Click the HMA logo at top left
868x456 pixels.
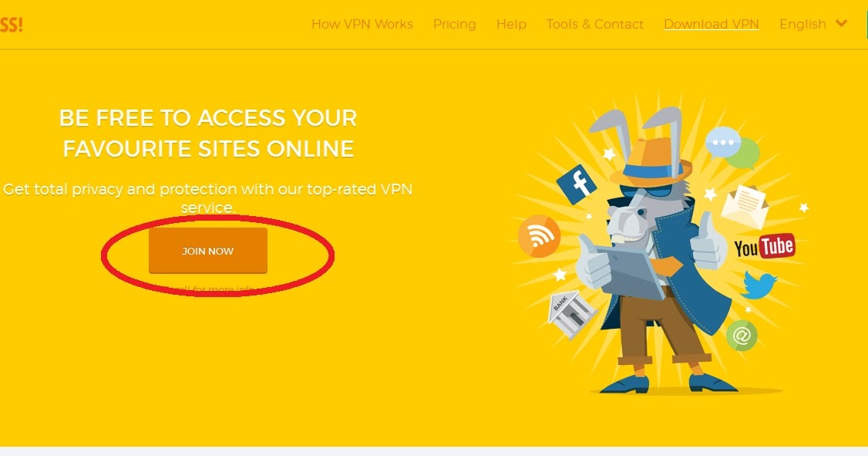11,25
